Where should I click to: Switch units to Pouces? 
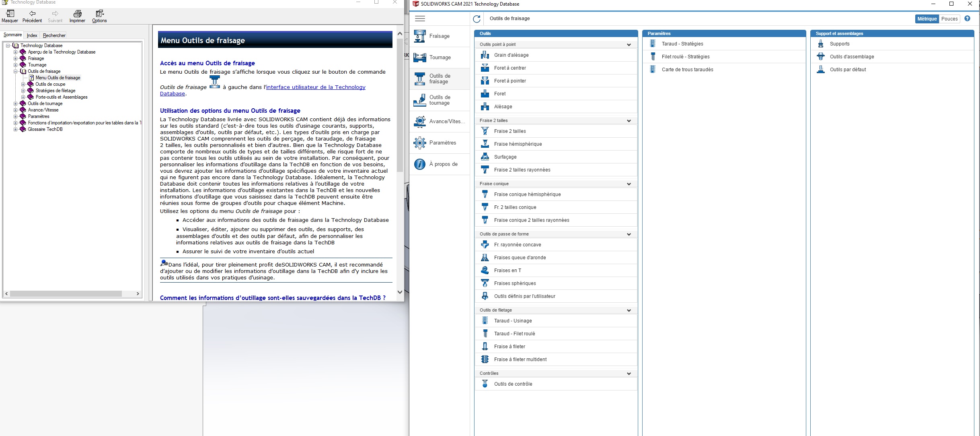949,19
